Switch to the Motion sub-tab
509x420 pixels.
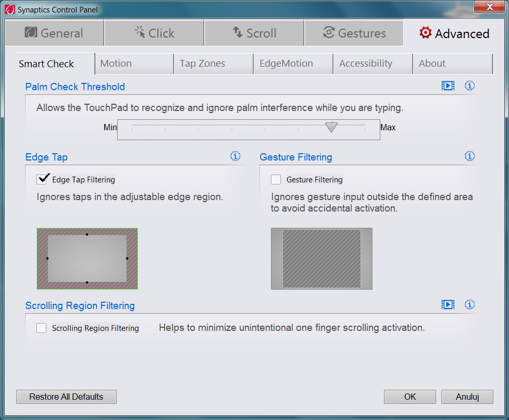pos(134,64)
